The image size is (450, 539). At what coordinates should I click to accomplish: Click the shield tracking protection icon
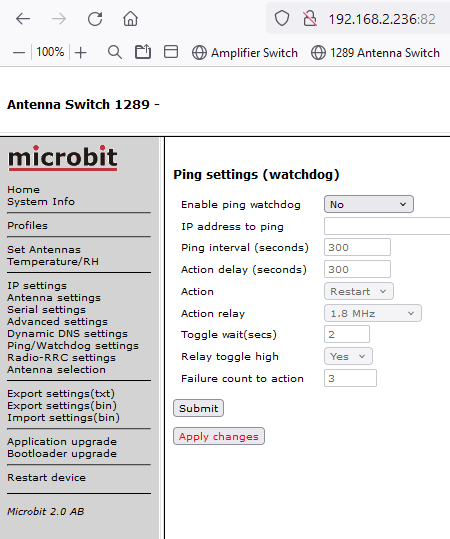click(x=282, y=18)
